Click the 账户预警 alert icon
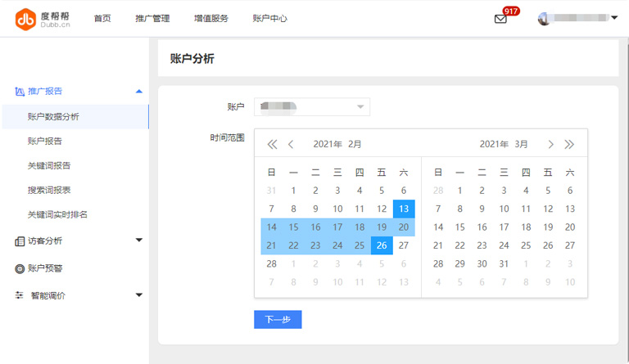This screenshot has height=364, width=629. pos(20,268)
